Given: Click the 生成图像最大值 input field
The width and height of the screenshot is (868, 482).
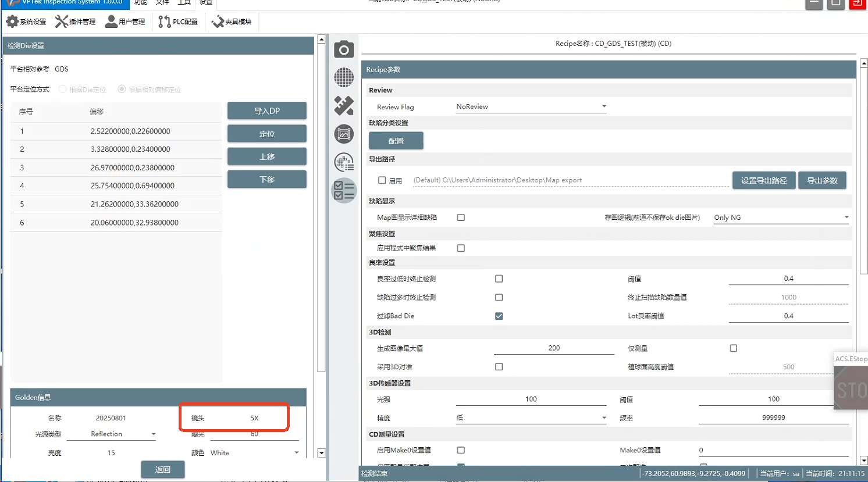Looking at the screenshot, I should point(553,348).
